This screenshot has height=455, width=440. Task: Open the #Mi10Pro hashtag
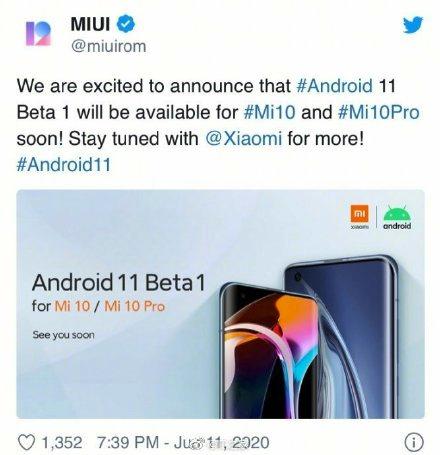[x=379, y=112]
